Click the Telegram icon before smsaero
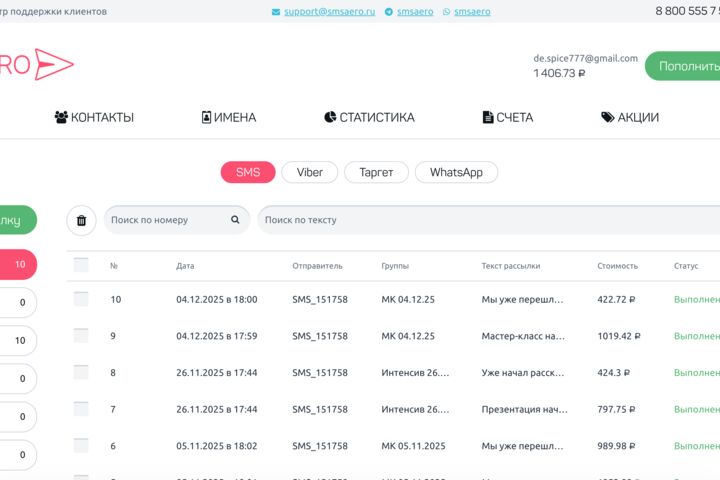 (x=388, y=12)
